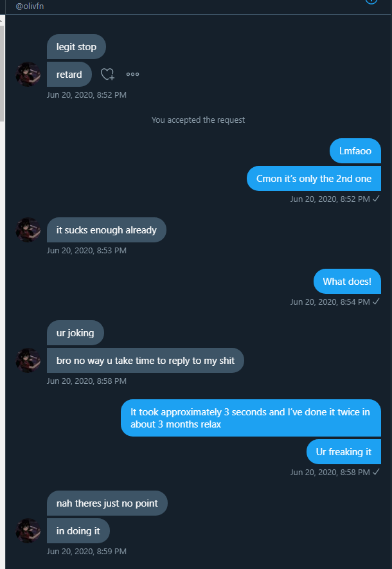The image size is (392, 569).
Task: Click the sent checkmark after "What does!" timestamp
Action: click(x=377, y=302)
